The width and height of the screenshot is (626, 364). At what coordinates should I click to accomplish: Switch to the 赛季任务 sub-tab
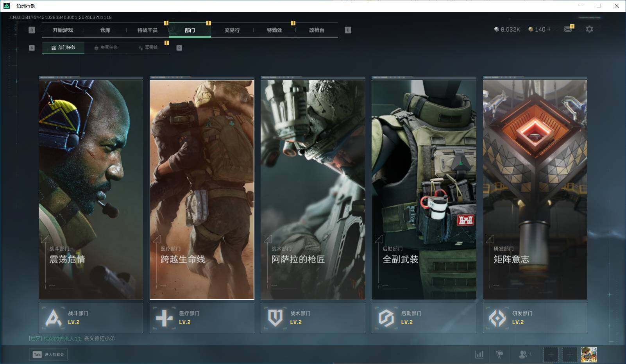point(106,48)
